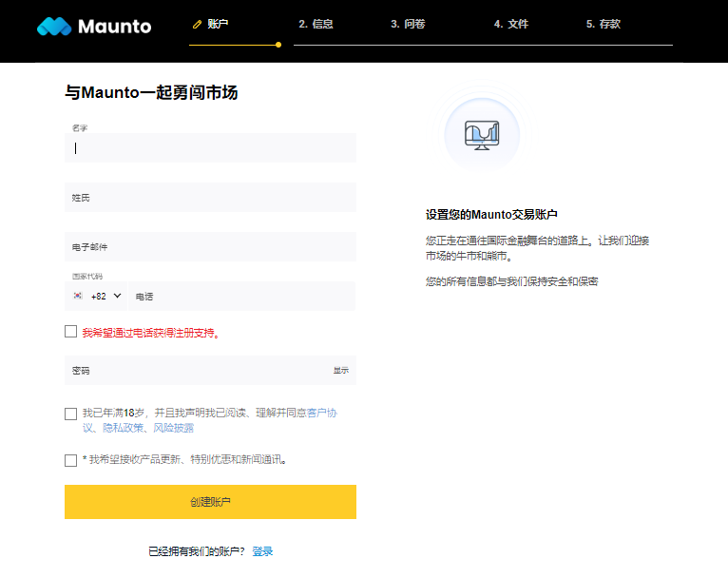Focus the 电子邮件 input field
This screenshot has height=578, width=728.
click(x=210, y=246)
